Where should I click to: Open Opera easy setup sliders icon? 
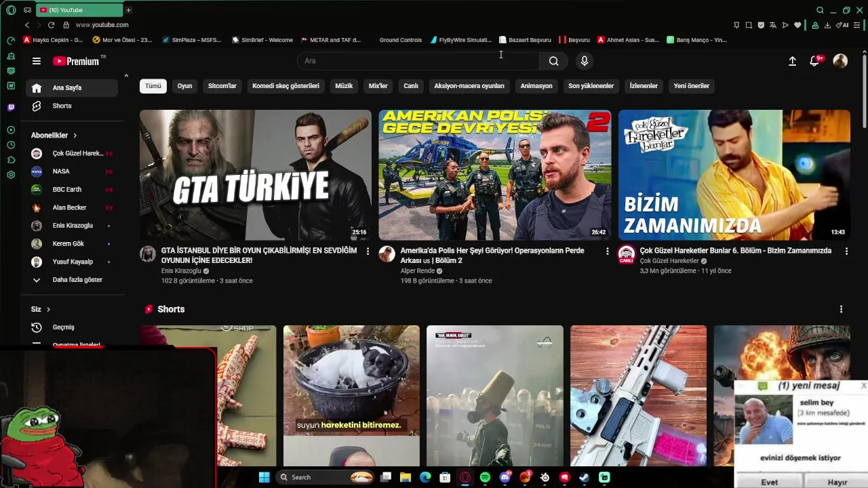tap(858, 25)
